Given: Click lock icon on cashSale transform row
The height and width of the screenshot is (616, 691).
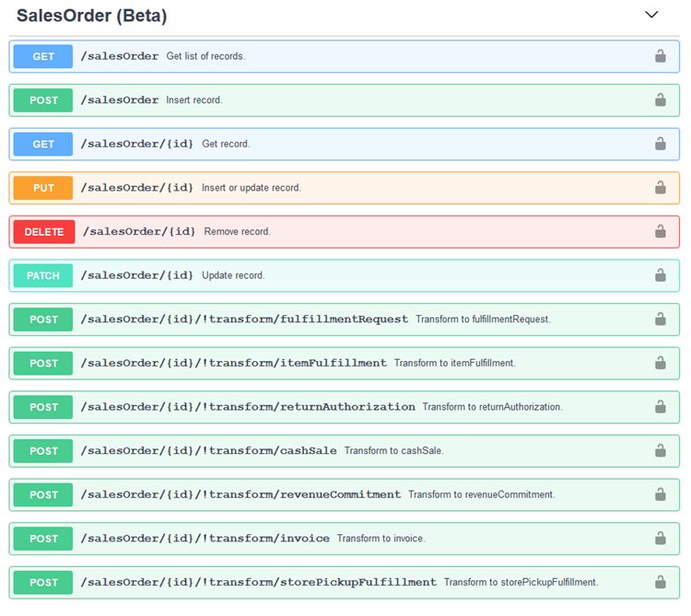Looking at the screenshot, I should pos(661,450).
